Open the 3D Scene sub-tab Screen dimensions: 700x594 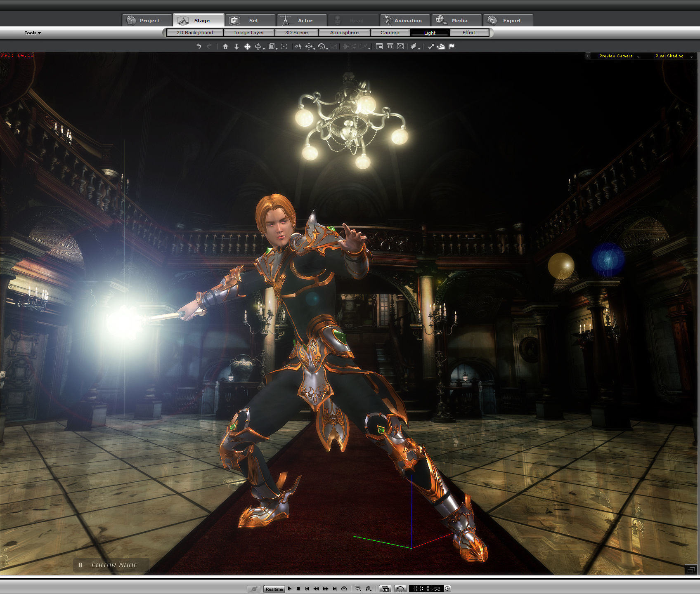click(296, 33)
